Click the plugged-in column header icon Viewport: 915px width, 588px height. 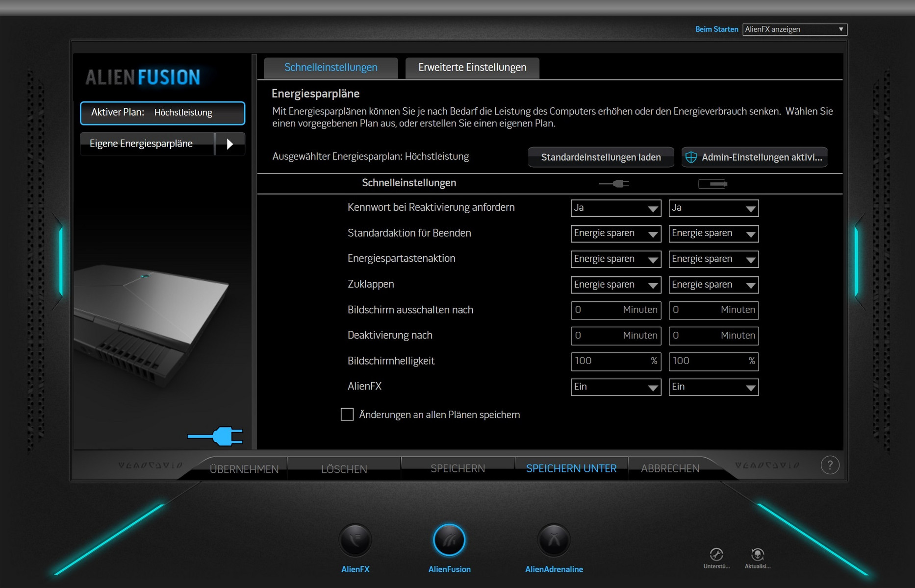point(614,184)
